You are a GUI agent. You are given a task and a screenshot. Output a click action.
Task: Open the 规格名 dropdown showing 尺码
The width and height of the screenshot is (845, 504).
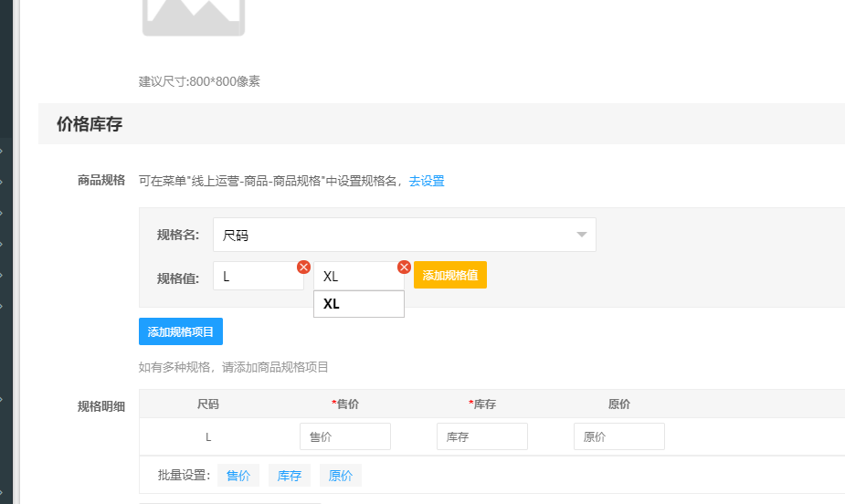tap(404, 235)
